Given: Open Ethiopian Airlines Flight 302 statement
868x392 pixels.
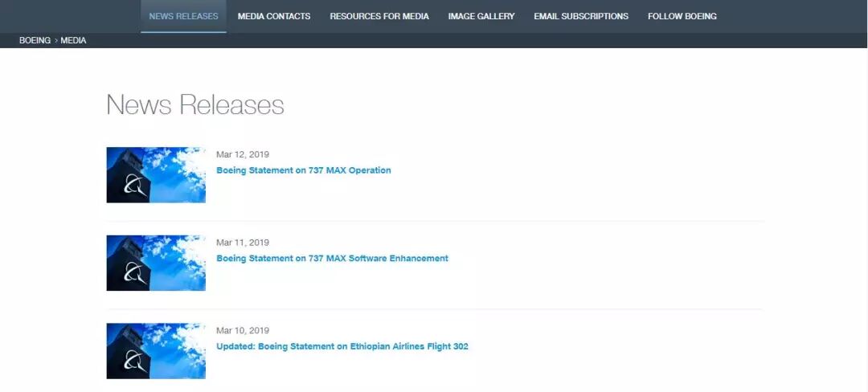Looking at the screenshot, I should (342, 347).
